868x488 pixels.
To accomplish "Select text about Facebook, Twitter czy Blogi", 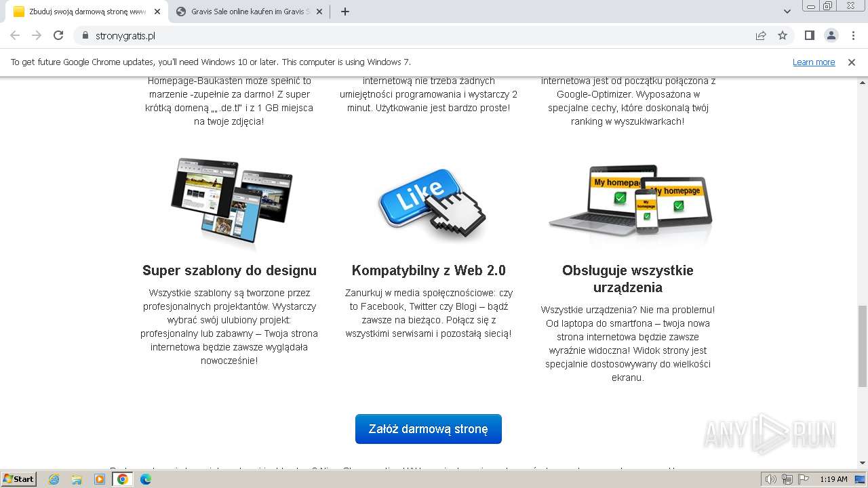I will point(429,313).
